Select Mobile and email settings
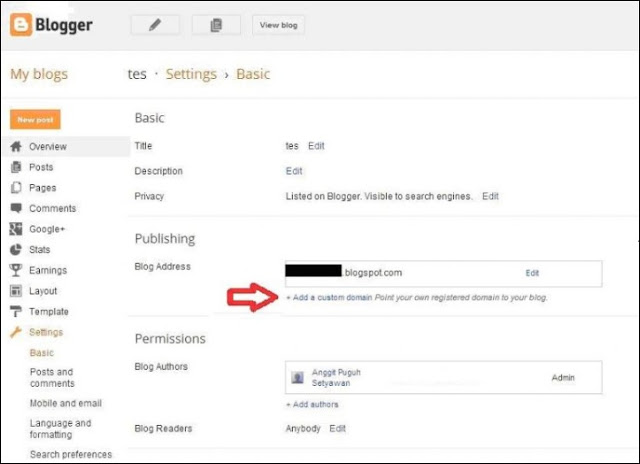Viewport: 640px width, 464px height. pos(66,403)
